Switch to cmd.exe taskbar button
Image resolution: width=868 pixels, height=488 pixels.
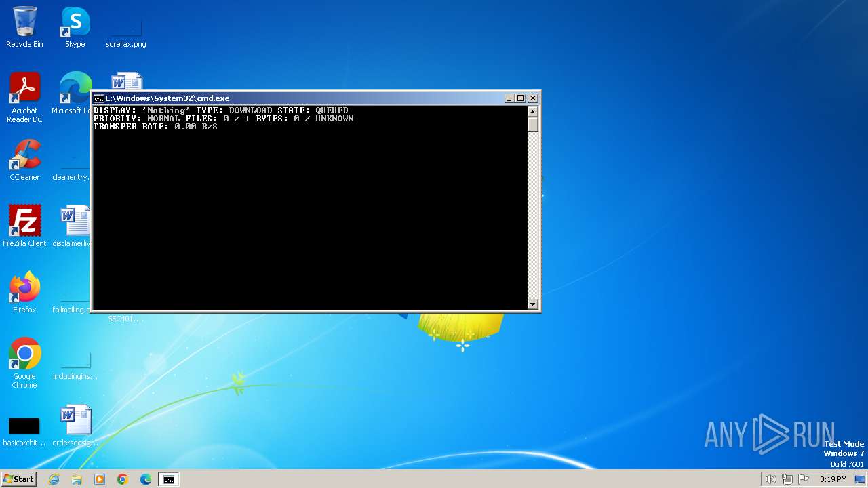(x=169, y=479)
